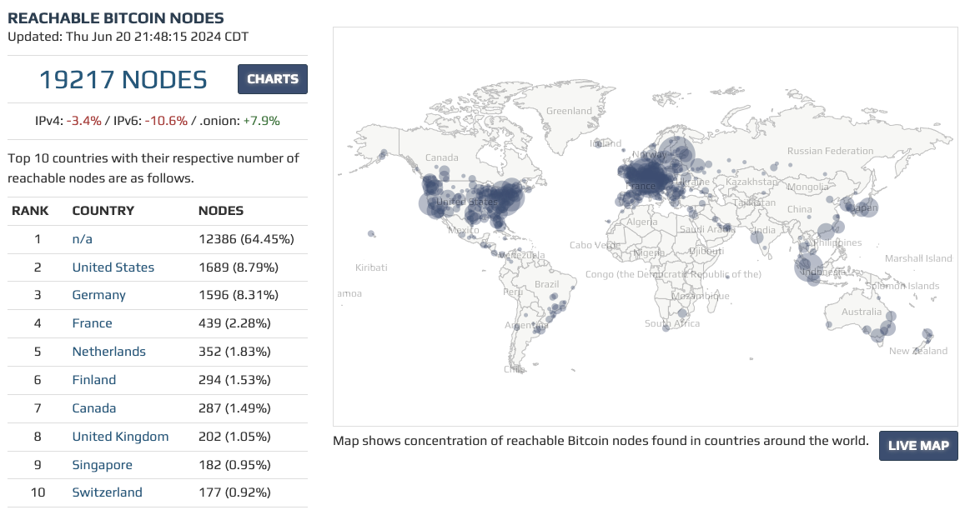This screenshot has width=980, height=510.
Task: Click the IPv4 -3.4% value
Action: pyautogui.click(x=83, y=121)
